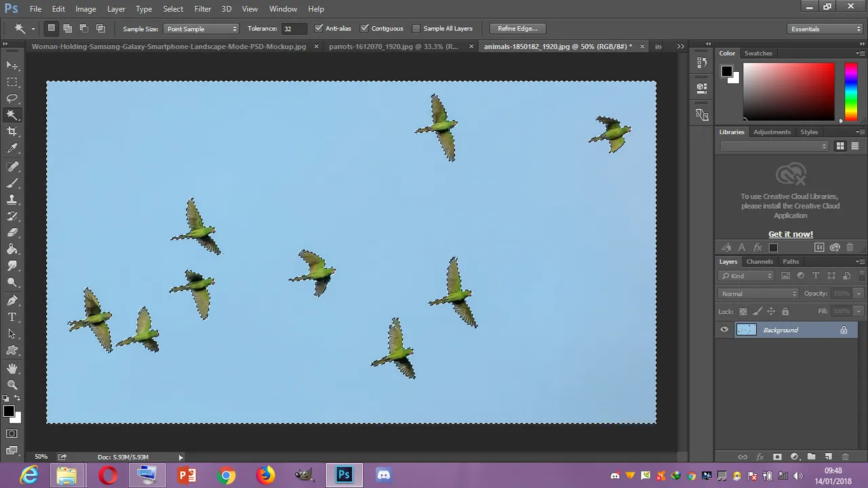Select the Rectangular Marquee tool

pyautogui.click(x=12, y=82)
